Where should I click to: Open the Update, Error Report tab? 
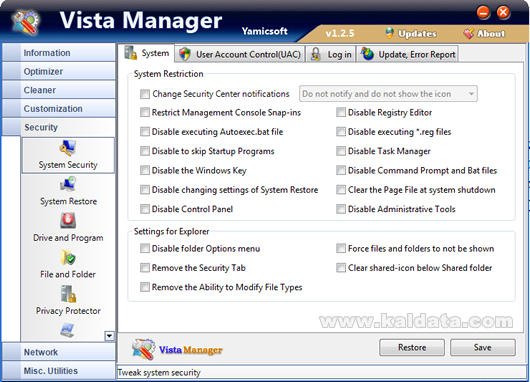coord(408,54)
